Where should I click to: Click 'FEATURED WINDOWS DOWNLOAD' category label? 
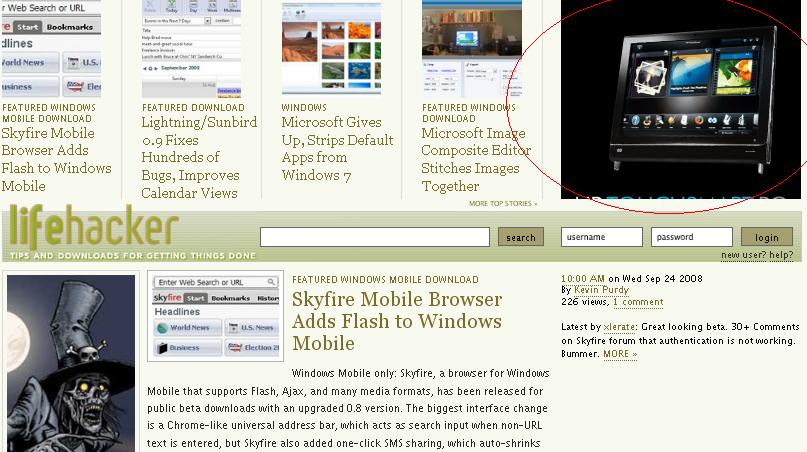[469, 113]
